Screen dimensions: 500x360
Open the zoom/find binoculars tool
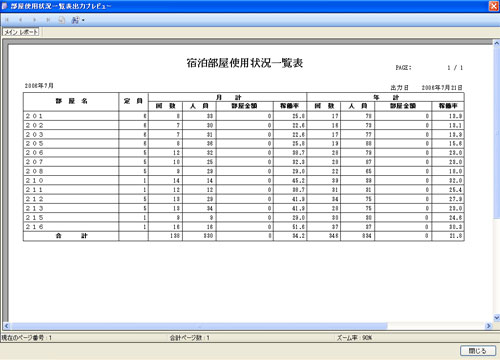(x=75, y=20)
